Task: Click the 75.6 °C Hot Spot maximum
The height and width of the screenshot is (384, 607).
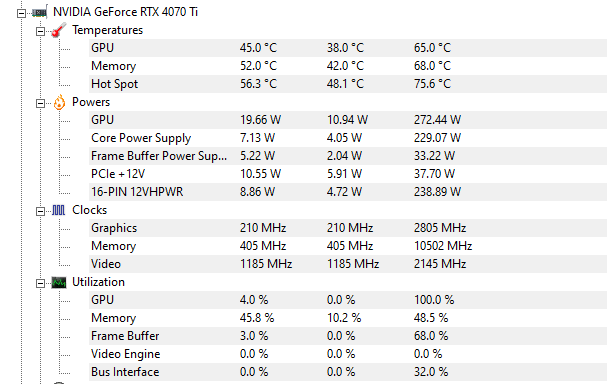Action: coord(432,84)
